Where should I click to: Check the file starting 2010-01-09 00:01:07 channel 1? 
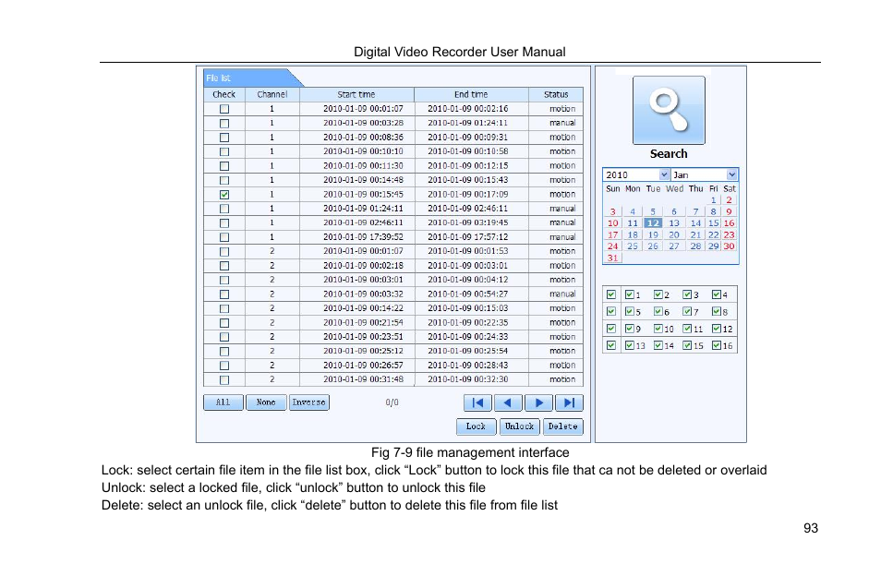[224, 109]
